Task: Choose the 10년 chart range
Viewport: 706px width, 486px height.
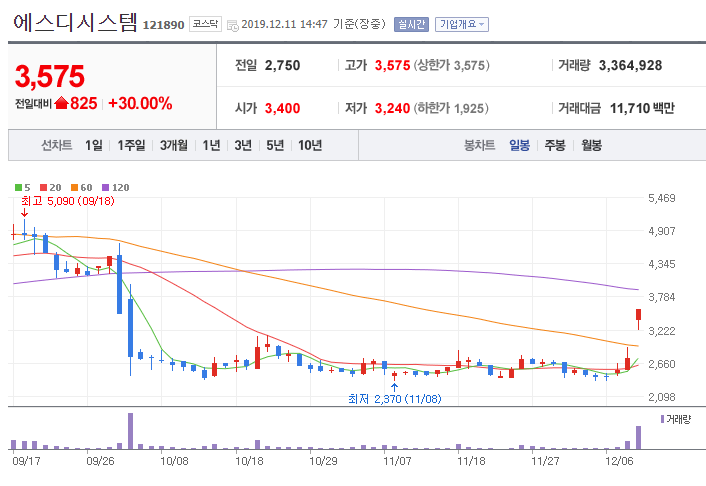Action: click(310, 145)
